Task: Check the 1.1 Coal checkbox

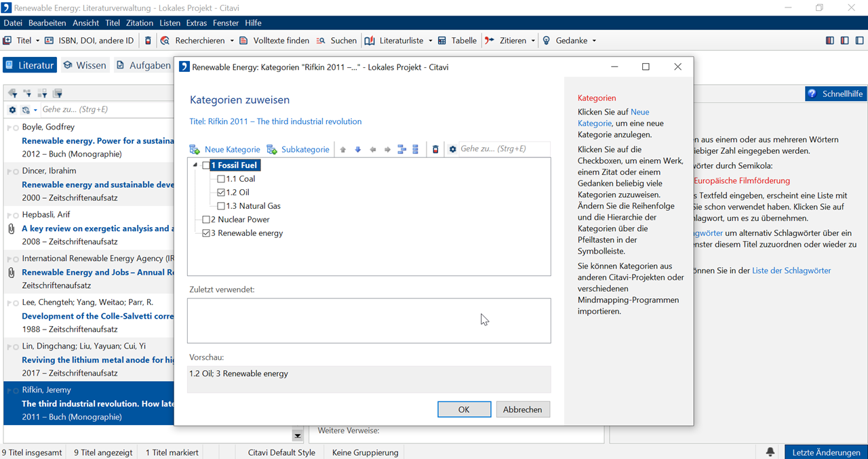Action: pyautogui.click(x=221, y=179)
